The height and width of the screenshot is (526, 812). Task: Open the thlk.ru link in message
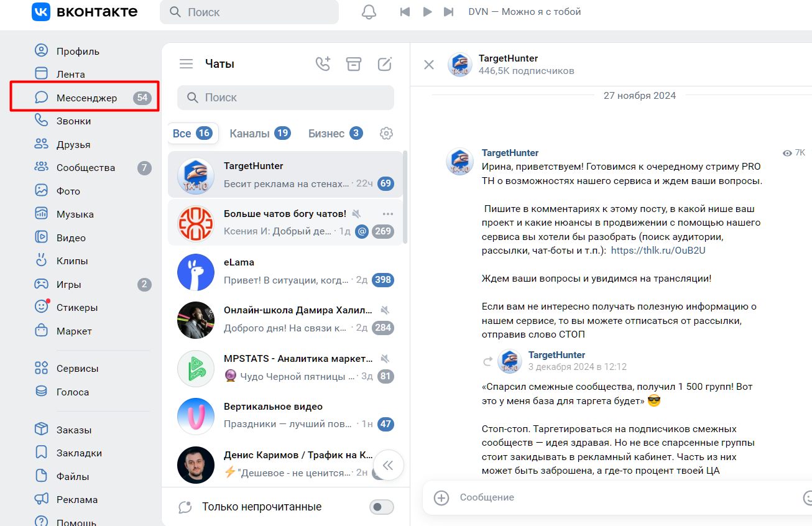(x=658, y=251)
